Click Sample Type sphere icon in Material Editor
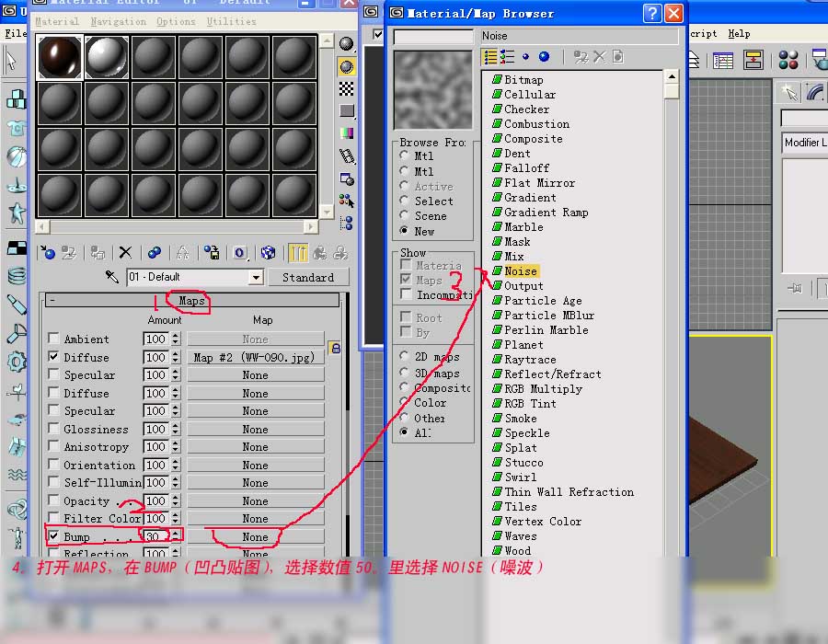This screenshot has width=828, height=644. (x=347, y=44)
